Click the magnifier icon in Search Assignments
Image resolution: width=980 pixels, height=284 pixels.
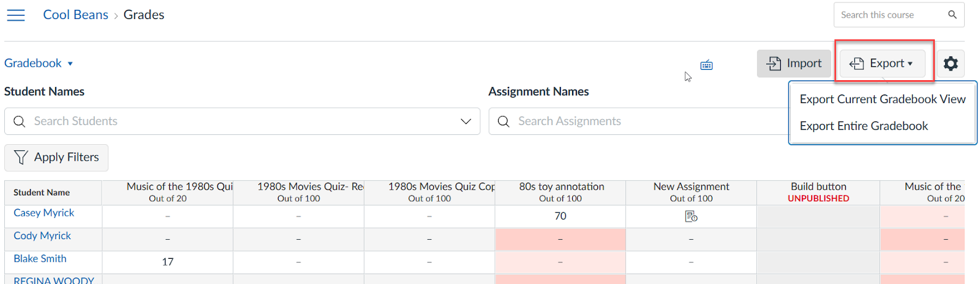503,121
